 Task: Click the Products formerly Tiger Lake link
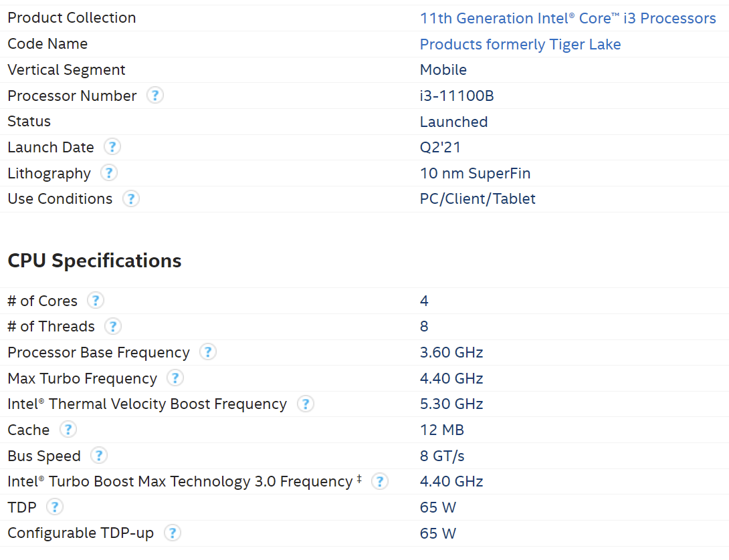pos(520,44)
